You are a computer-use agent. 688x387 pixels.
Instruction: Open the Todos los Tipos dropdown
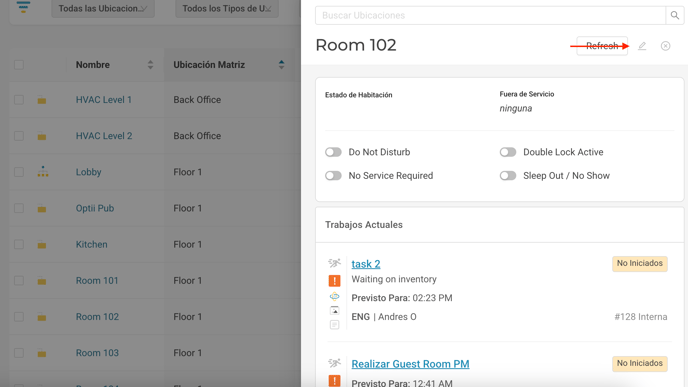(x=227, y=9)
